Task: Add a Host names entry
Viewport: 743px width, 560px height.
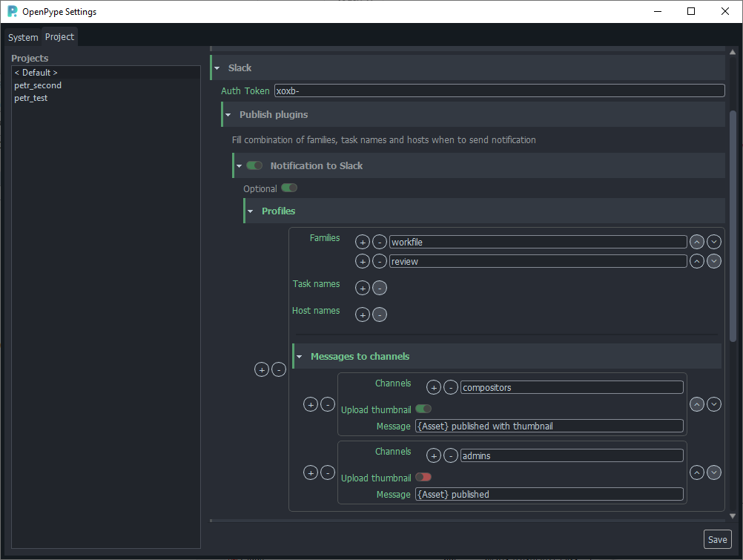Action: click(x=362, y=314)
